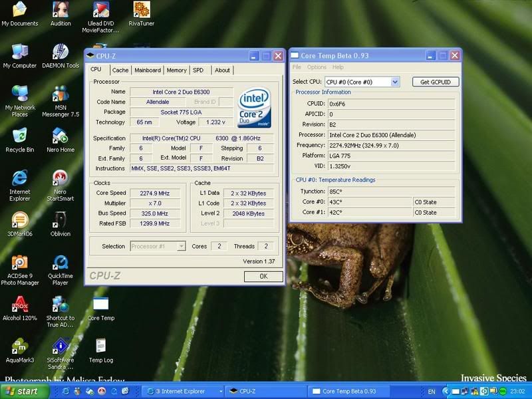This screenshot has width=532, height=399.
Task: Click the Get GCPUID button
Action: [436, 82]
